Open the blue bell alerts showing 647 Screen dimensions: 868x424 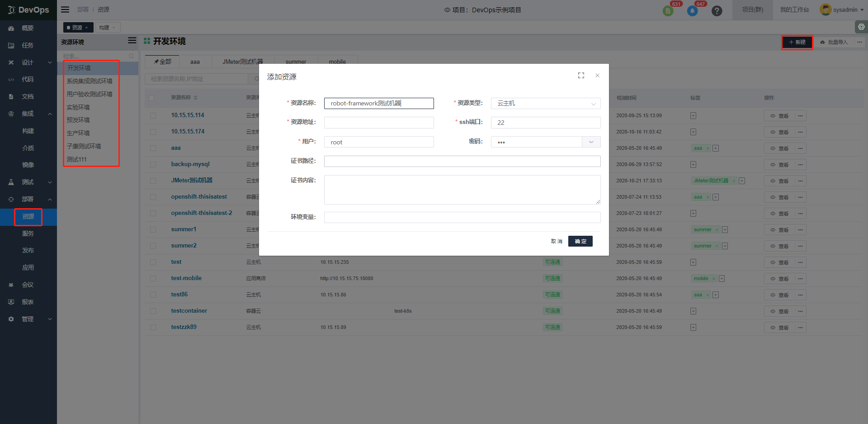(693, 10)
